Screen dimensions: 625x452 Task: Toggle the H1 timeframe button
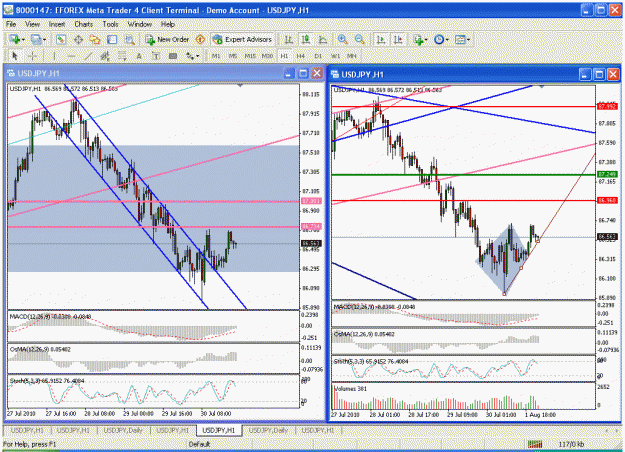[x=284, y=56]
